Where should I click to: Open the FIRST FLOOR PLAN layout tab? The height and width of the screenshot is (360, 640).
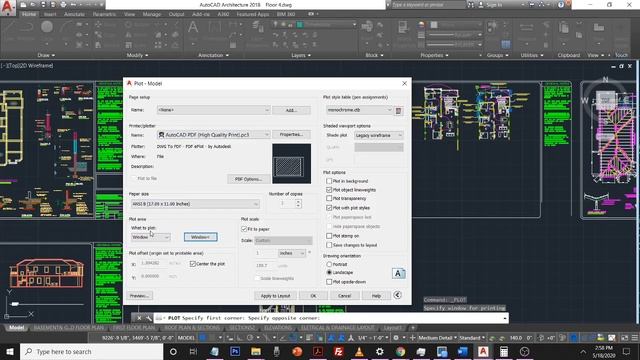pyautogui.click(x=134, y=328)
